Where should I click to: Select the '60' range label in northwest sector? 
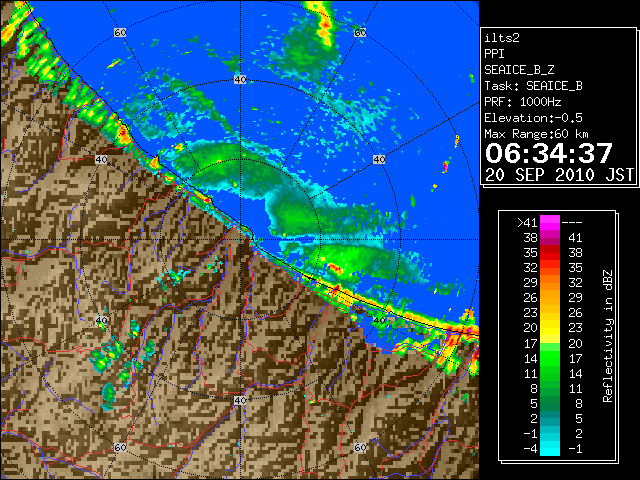point(120,32)
